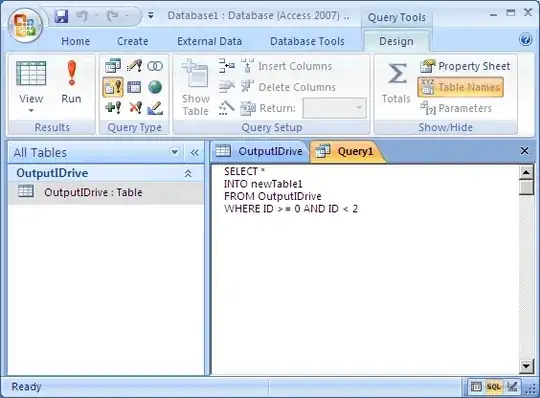Toggle Make Table query type
540x398 pixels.
pyautogui.click(x=113, y=87)
